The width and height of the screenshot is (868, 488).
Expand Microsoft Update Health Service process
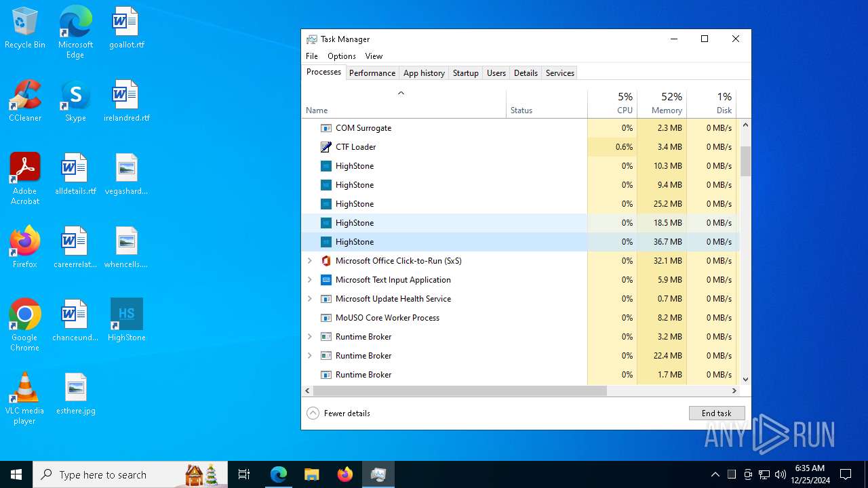(310, 299)
